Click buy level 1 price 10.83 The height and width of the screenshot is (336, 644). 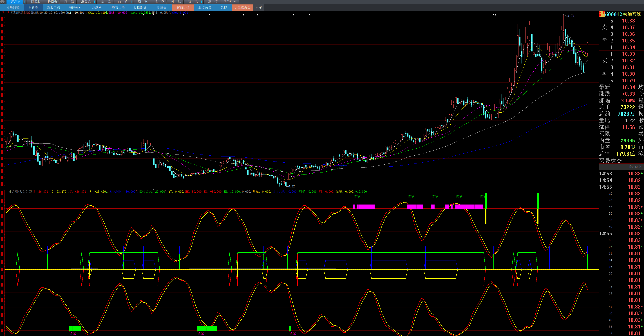pyautogui.click(x=628, y=54)
